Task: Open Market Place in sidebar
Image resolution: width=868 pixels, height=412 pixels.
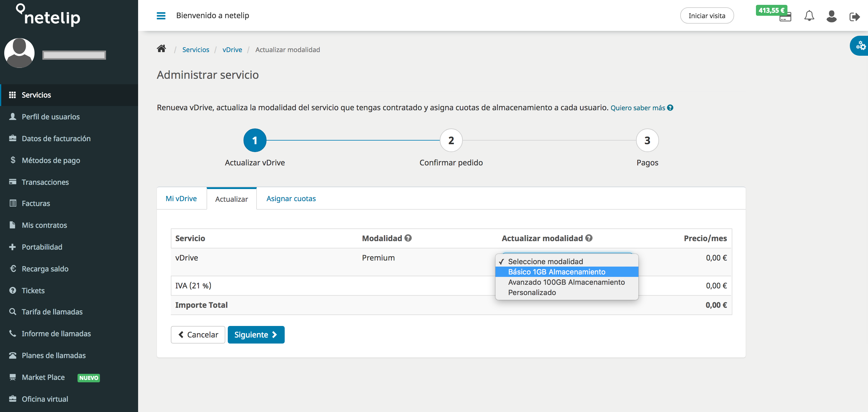Action: pyautogui.click(x=69, y=377)
